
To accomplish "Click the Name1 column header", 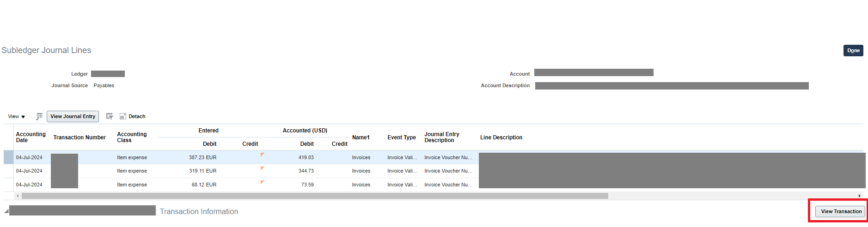I will click(x=361, y=137).
